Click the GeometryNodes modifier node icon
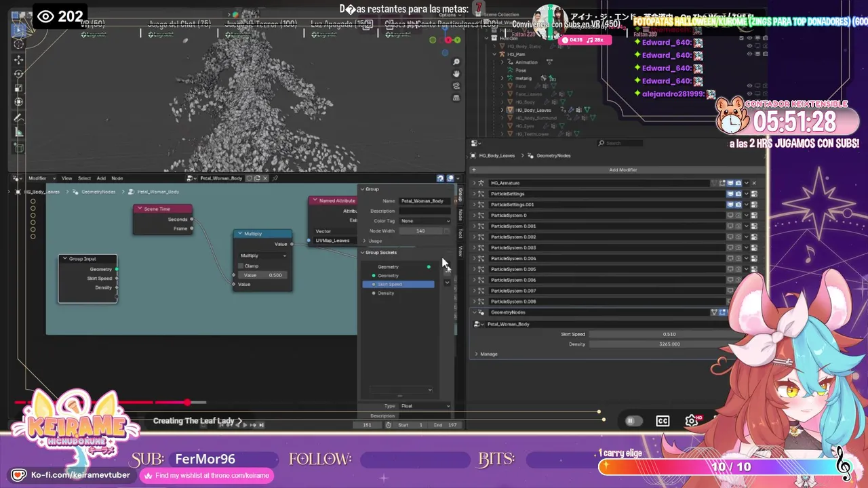Image resolution: width=868 pixels, height=488 pixels. pyautogui.click(x=481, y=312)
